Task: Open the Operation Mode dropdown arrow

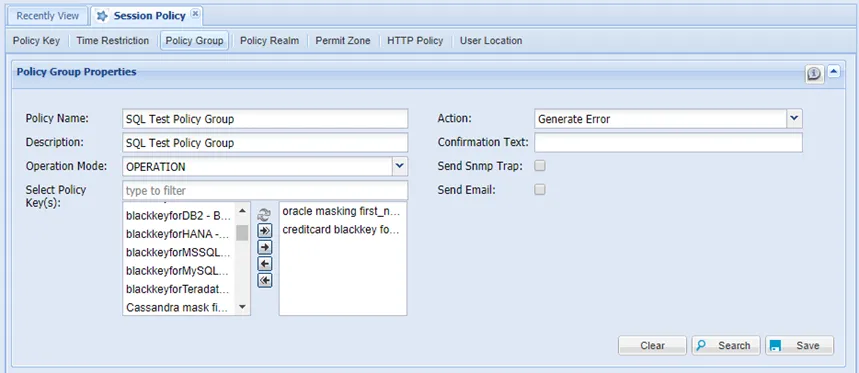Action: point(400,167)
